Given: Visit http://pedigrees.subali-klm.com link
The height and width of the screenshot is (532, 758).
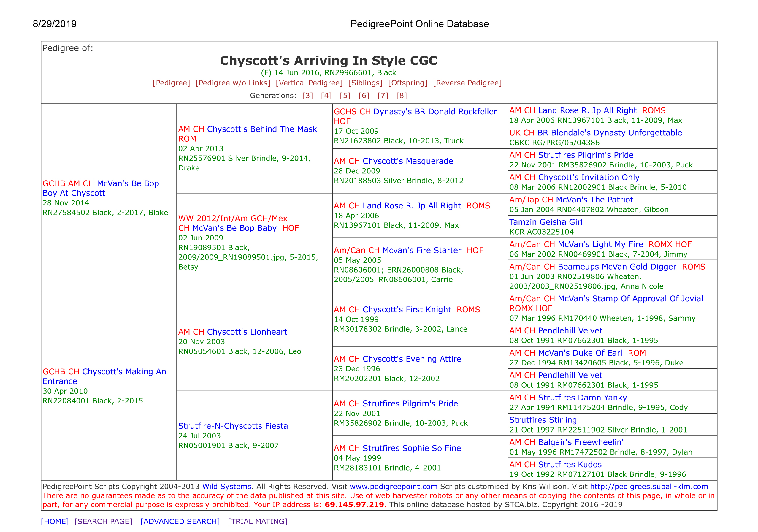Looking at the screenshot, I should [649, 486].
